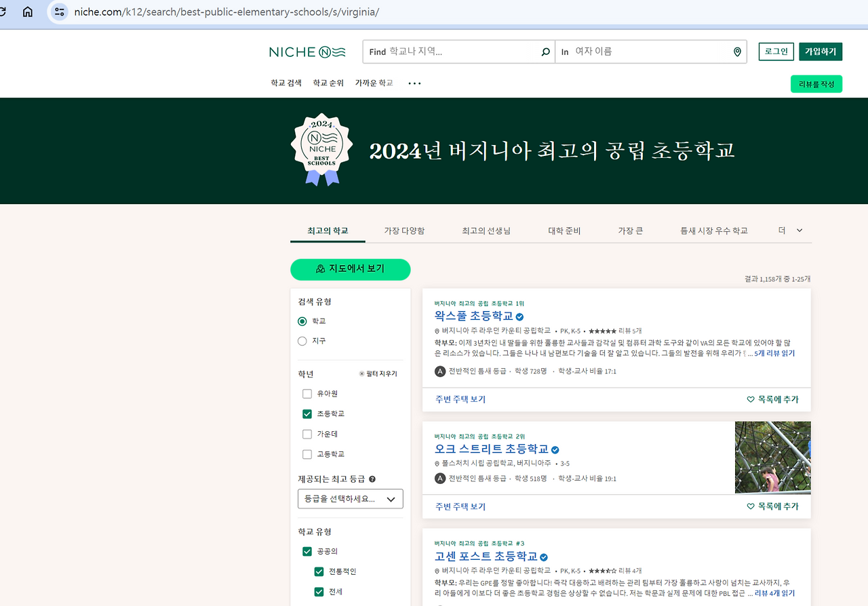This screenshot has height=606, width=868.
Task: Click 주변 주택 보기 under 오크 스트리트 초등학교
Action: (x=460, y=507)
